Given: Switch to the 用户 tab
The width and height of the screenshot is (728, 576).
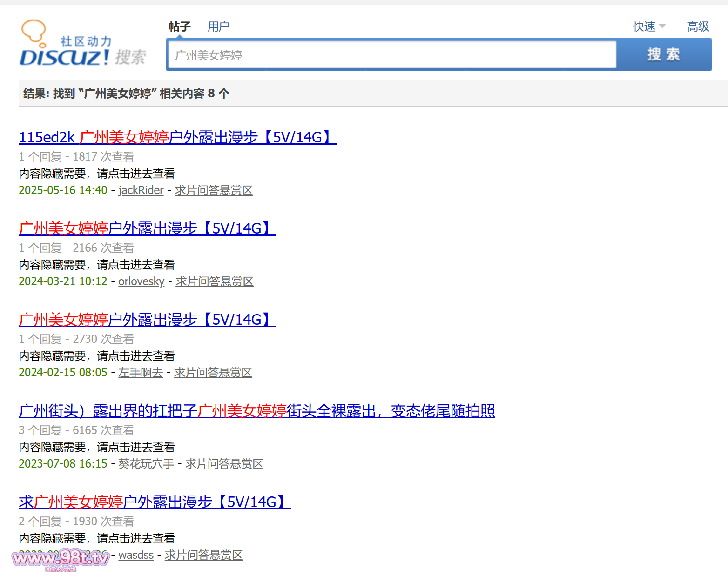Looking at the screenshot, I should 218,27.
